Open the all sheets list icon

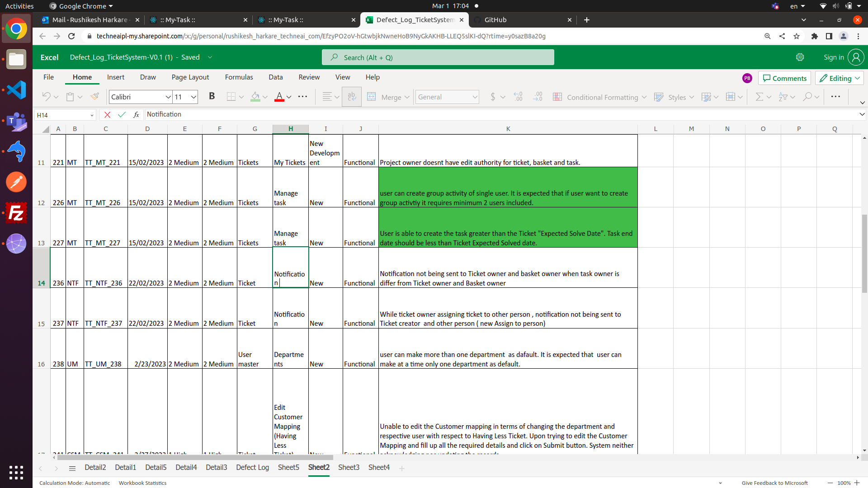pyautogui.click(x=72, y=468)
